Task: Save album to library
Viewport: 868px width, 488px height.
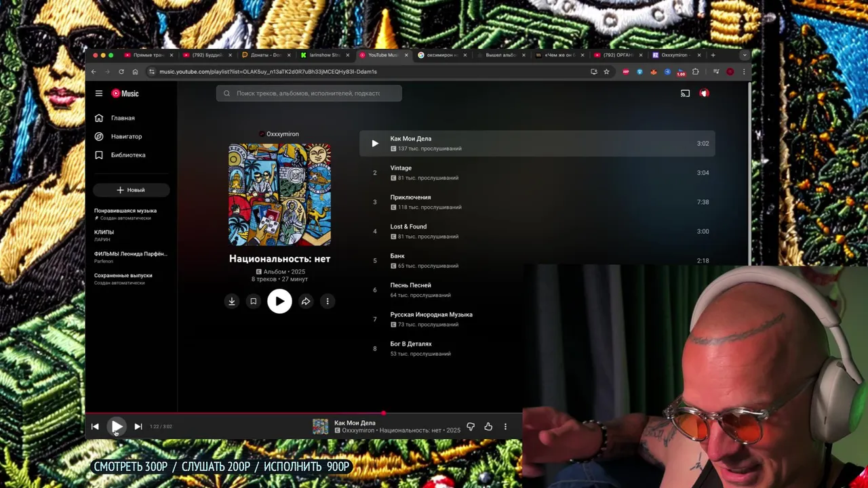Action: [x=253, y=302]
